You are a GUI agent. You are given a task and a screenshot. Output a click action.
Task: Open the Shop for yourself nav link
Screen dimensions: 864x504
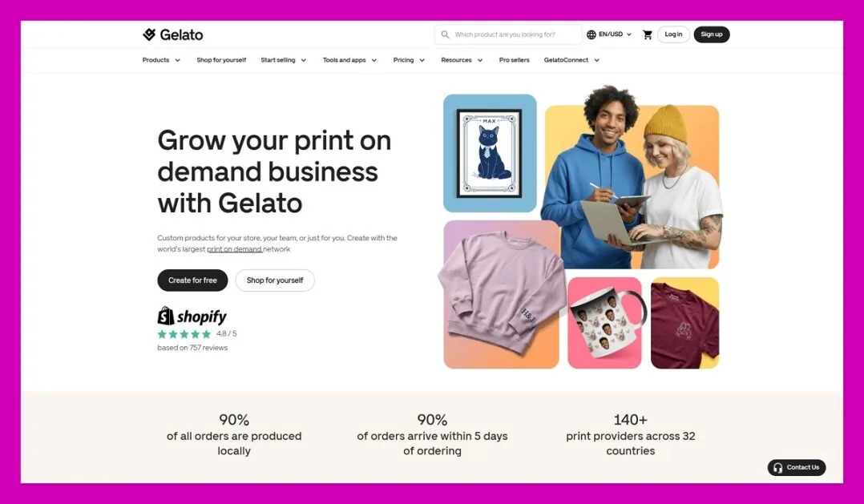click(221, 60)
